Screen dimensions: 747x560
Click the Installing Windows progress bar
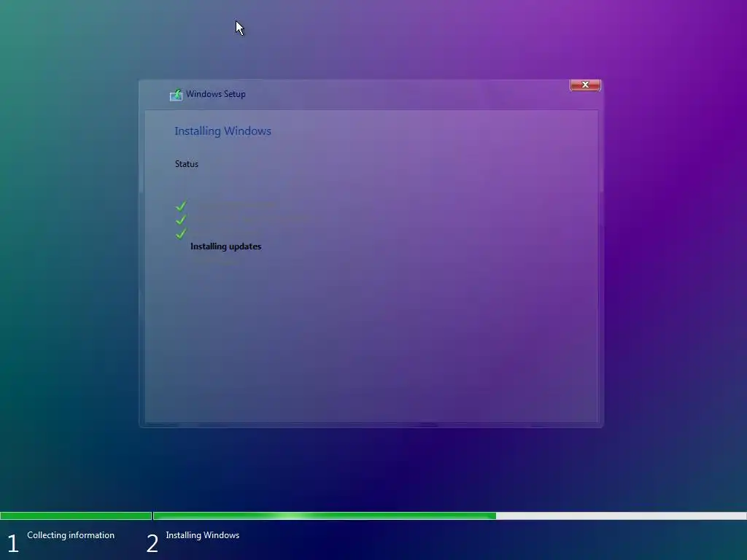click(449, 516)
